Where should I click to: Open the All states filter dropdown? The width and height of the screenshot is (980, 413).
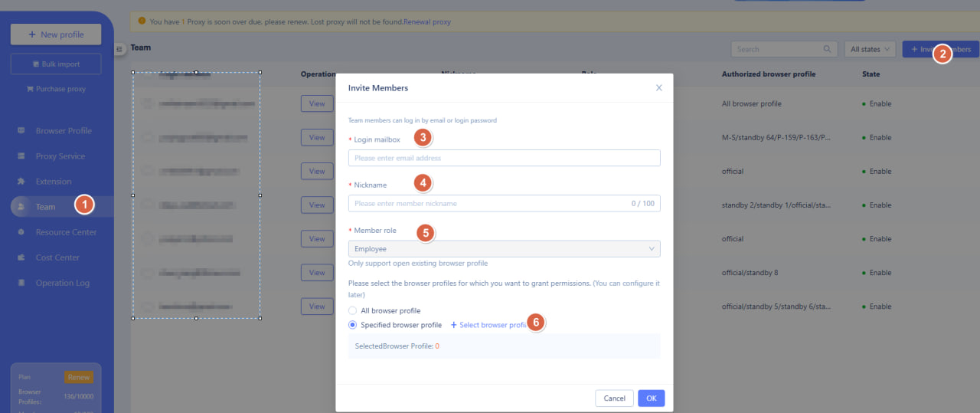pyautogui.click(x=871, y=49)
